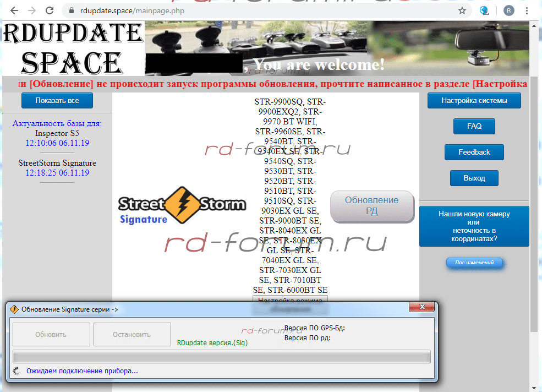Log out with the Выход button
The image size is (542, 392).
point(474,178)
